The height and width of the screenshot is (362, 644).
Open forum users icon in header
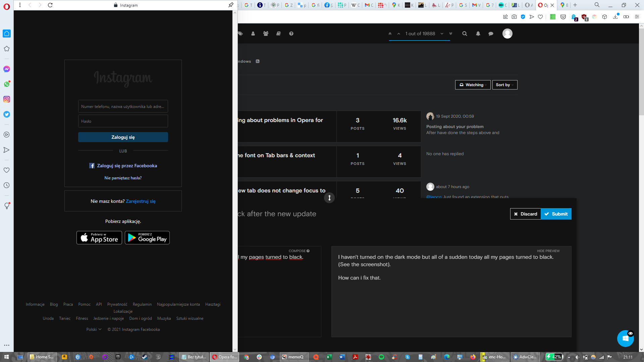(x=253, y=34)
